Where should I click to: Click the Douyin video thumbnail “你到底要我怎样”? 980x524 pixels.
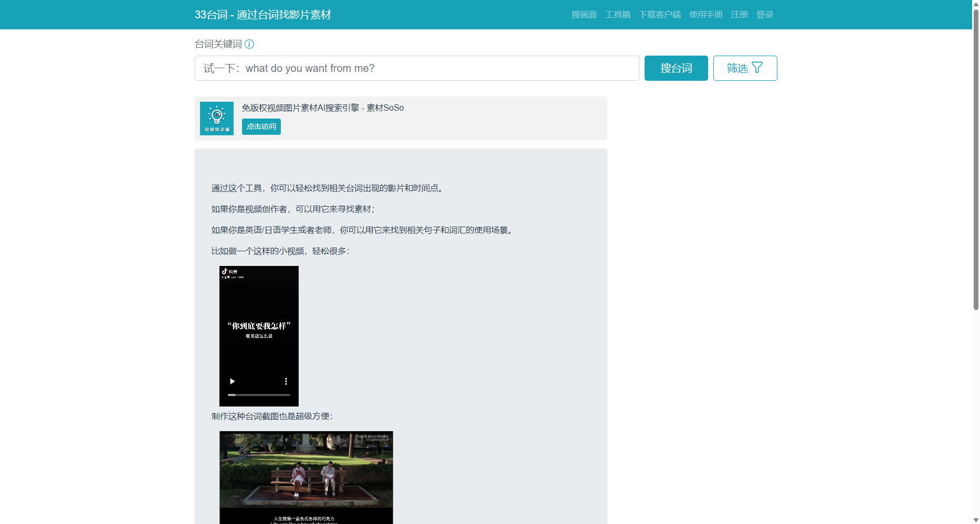[259, 336]
